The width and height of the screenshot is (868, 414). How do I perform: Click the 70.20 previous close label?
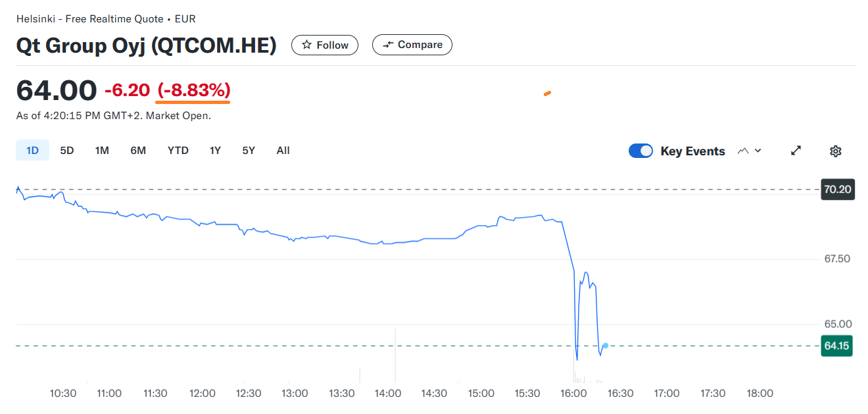click(x=838, y=190)
